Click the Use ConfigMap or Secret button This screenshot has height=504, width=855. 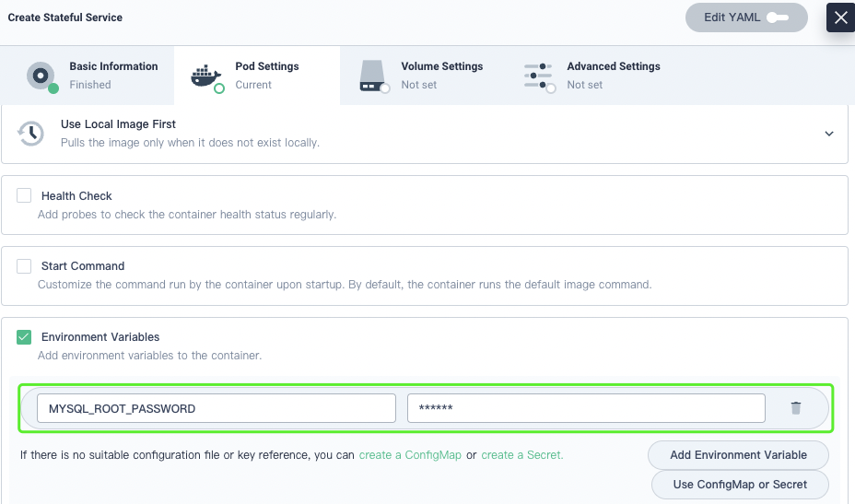(739, 485)
